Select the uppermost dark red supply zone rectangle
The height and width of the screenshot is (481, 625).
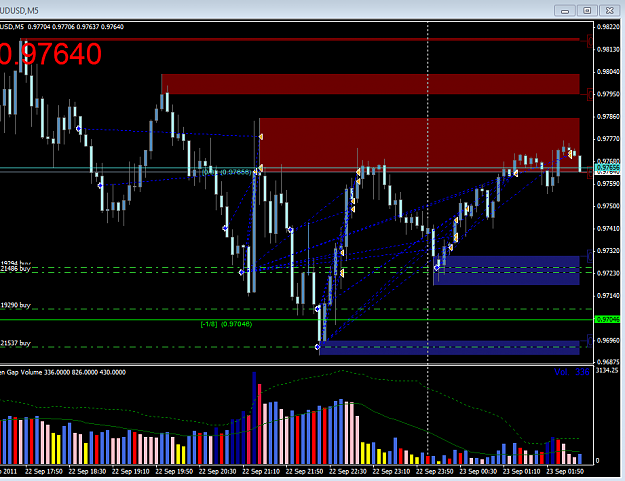301,39
